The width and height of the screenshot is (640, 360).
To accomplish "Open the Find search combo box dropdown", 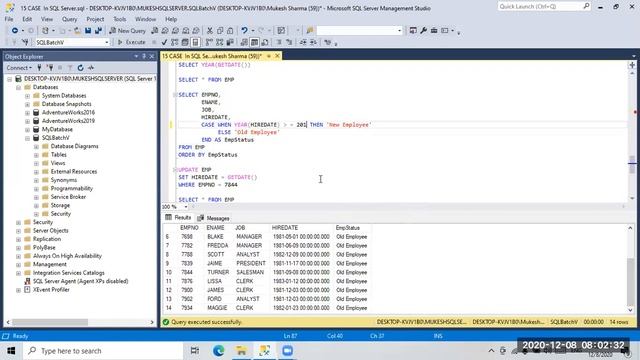I will coord(399,31).
